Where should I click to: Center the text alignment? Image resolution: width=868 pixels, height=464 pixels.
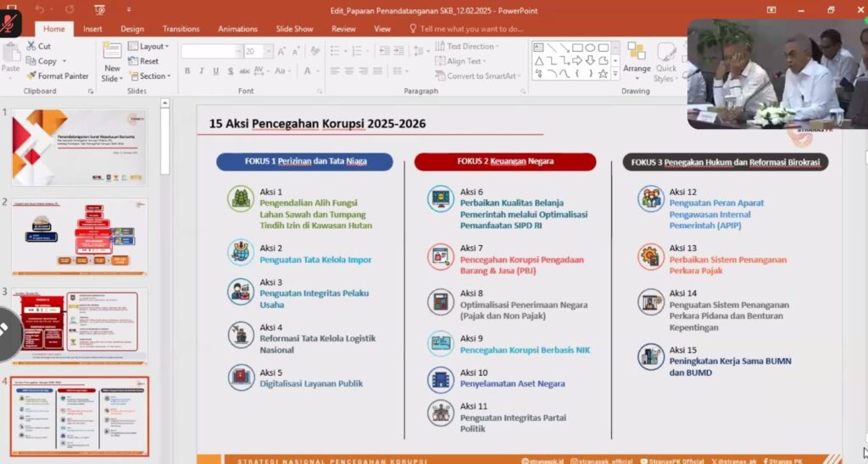point(348,71)
